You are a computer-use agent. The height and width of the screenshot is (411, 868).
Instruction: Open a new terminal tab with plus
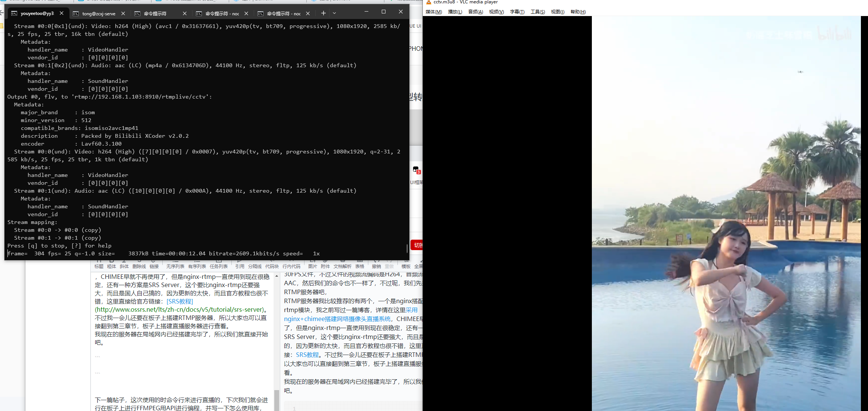(323, 13)
